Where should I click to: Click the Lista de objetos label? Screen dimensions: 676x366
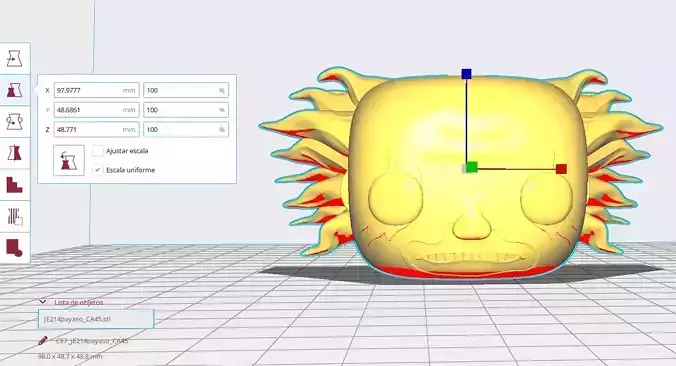[x=78, y=302]
